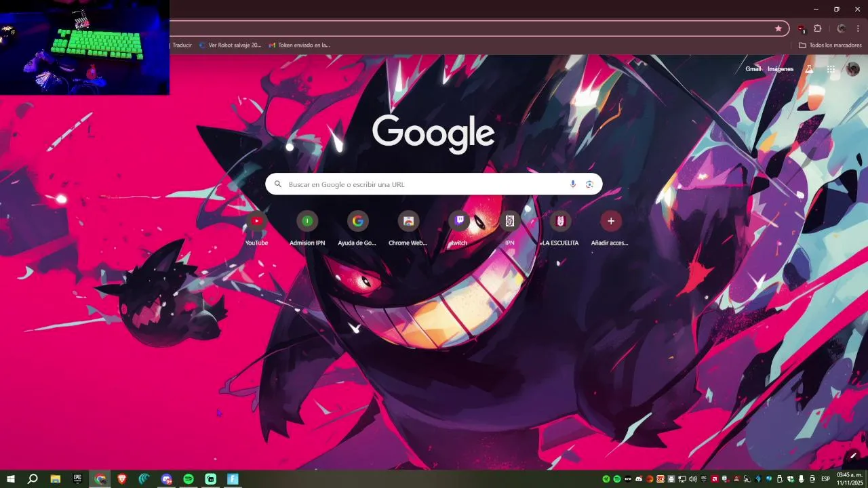Click the customize Chrome pencil button
Screen dimensions: 868x488
point(853,455)
